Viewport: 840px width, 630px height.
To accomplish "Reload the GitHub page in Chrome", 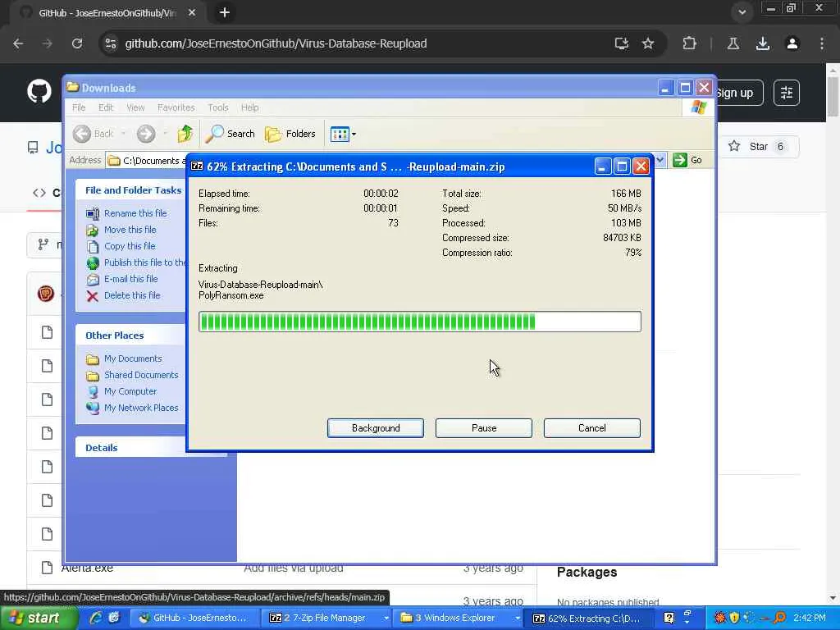I will [77, 43].
